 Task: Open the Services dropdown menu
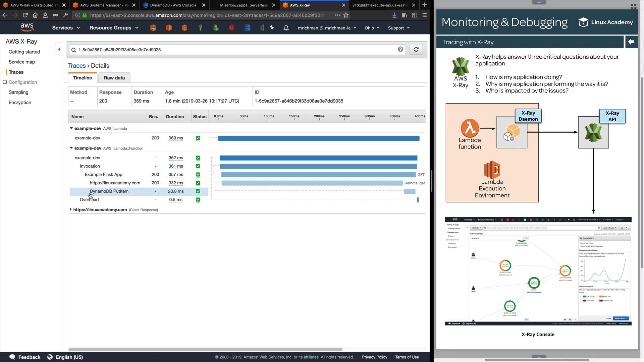click(66, 28)
